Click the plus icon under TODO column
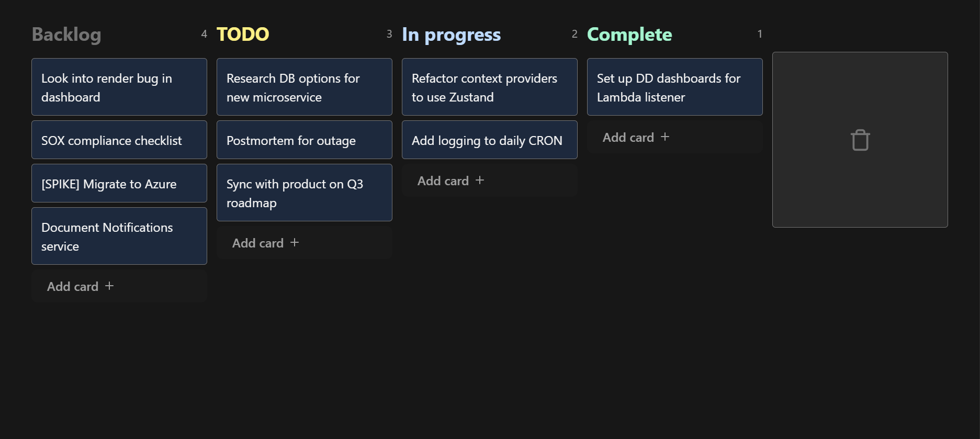This screenshot has height=439, width=980. (294, 242)
